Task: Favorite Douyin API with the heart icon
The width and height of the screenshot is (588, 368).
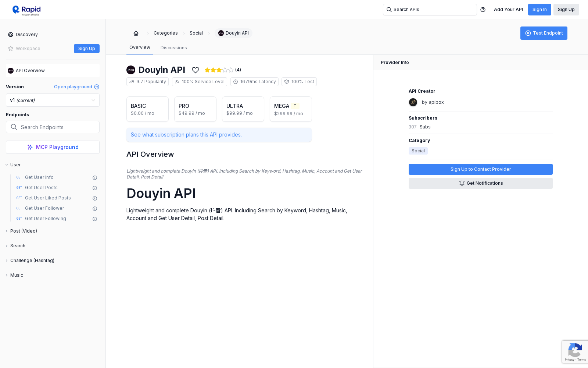Action: click(x=196, y=70)
